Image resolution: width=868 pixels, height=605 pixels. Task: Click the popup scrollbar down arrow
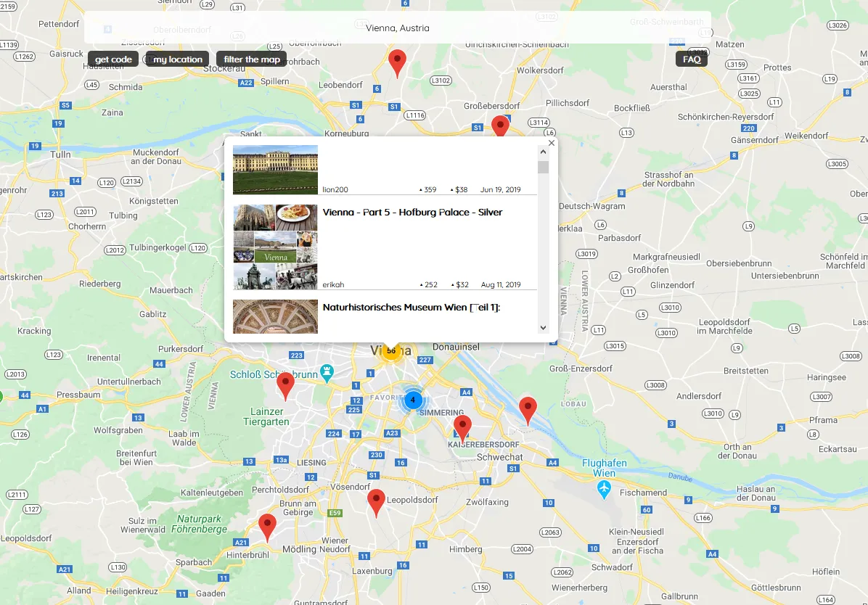click(543, 328)
